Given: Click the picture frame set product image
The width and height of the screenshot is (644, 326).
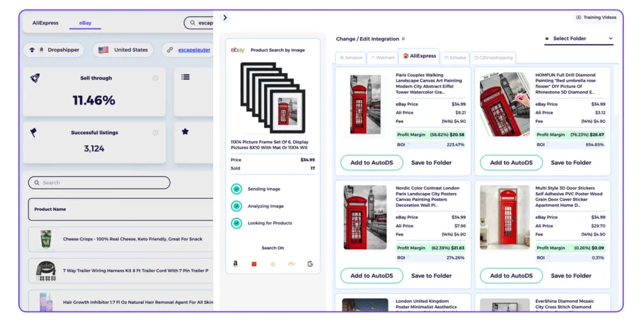Looking at the screenshot, I should [272, 98].
